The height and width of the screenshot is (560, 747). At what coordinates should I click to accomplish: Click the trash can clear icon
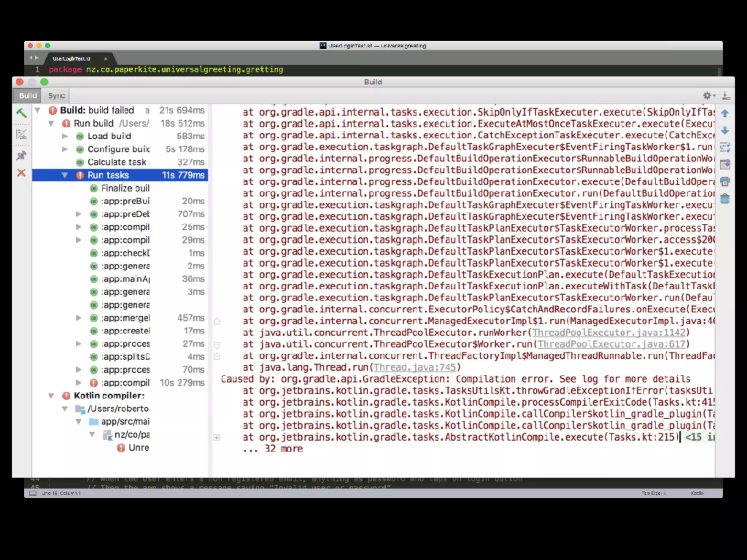[725, 199]
